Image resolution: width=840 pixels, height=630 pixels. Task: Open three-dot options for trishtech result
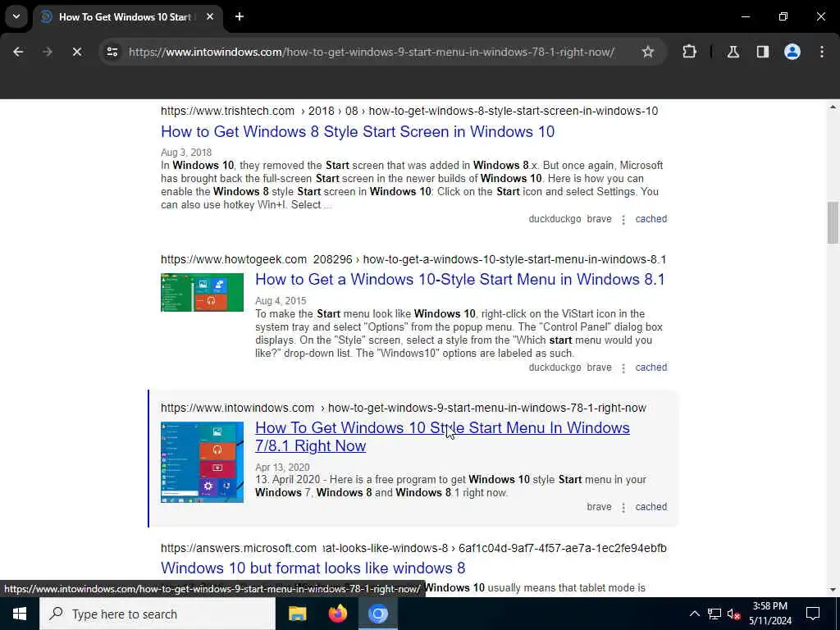623,220
